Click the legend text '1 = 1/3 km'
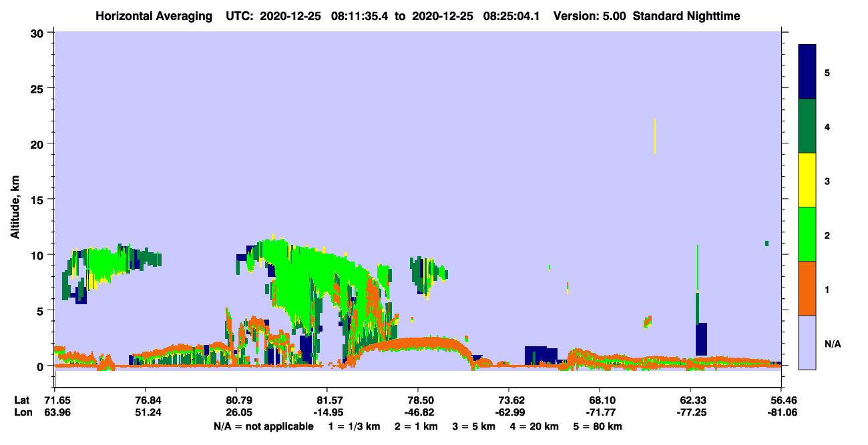868x445 pixels. pos(355,426)
